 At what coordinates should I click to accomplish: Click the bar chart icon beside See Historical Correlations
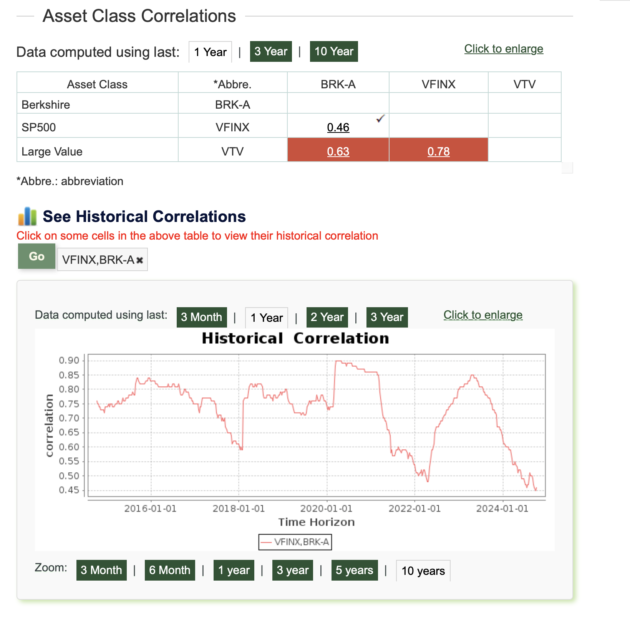coord(27,216)
